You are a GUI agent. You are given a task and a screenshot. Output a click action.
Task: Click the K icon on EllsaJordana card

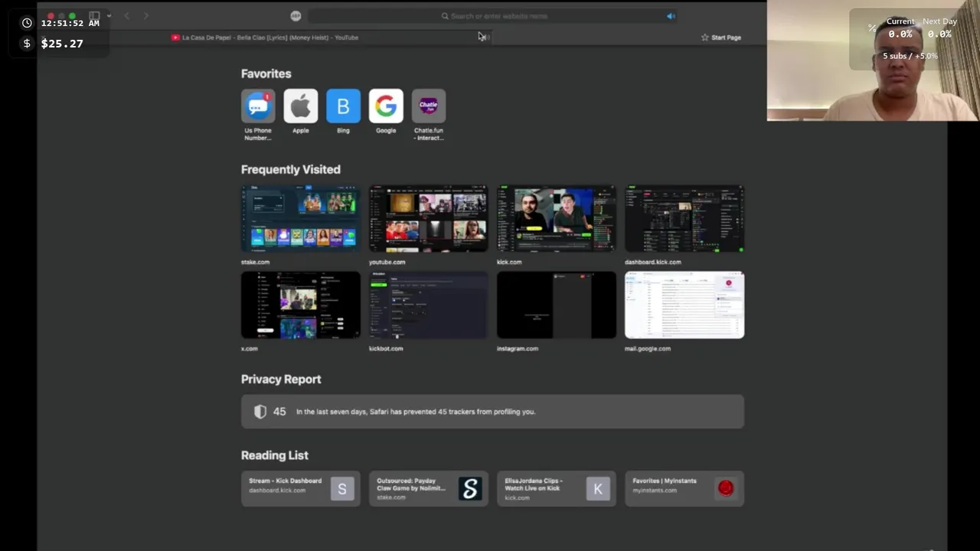tap(598, 488)
